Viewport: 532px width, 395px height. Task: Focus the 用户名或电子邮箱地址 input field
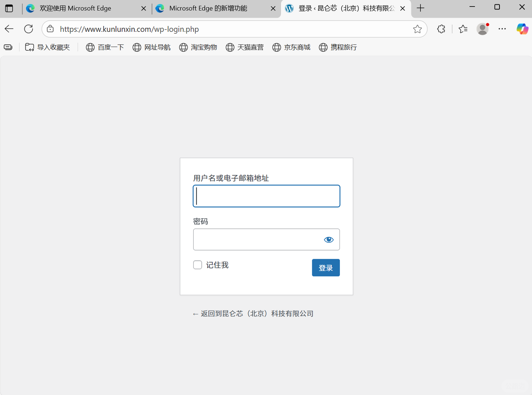click(266, 196)
